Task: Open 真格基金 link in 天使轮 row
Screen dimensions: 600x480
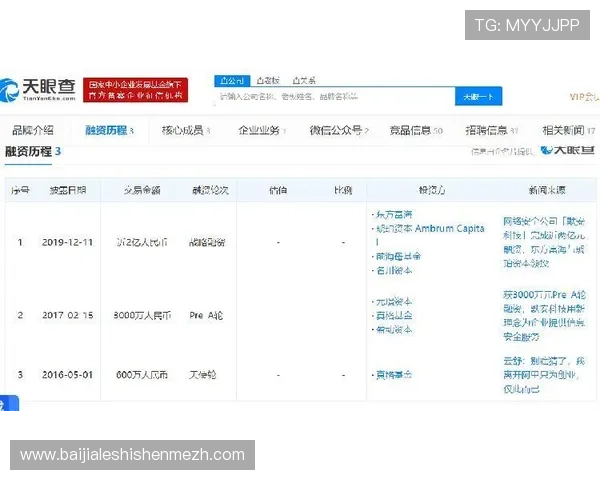Action: 394,375
